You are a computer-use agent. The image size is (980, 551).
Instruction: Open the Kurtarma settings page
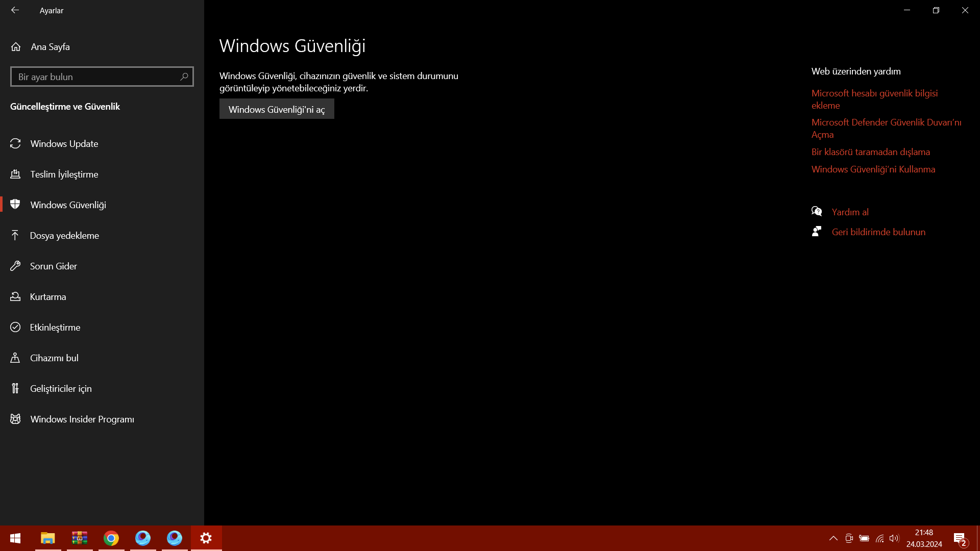pos(102,296)
